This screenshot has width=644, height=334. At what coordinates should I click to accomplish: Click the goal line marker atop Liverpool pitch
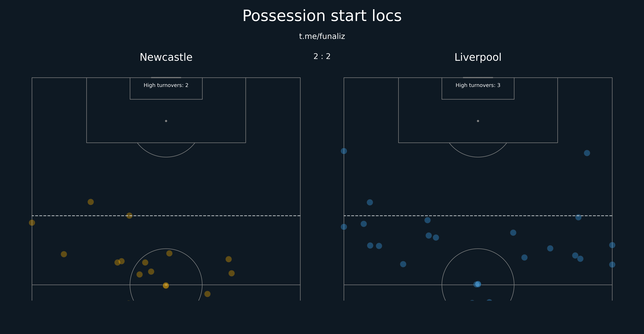478,78
